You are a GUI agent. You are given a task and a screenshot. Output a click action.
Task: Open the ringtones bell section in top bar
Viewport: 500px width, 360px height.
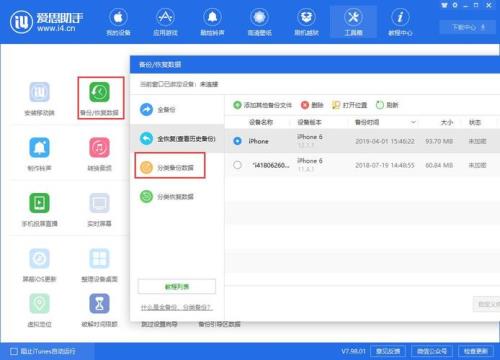[212, 22]
